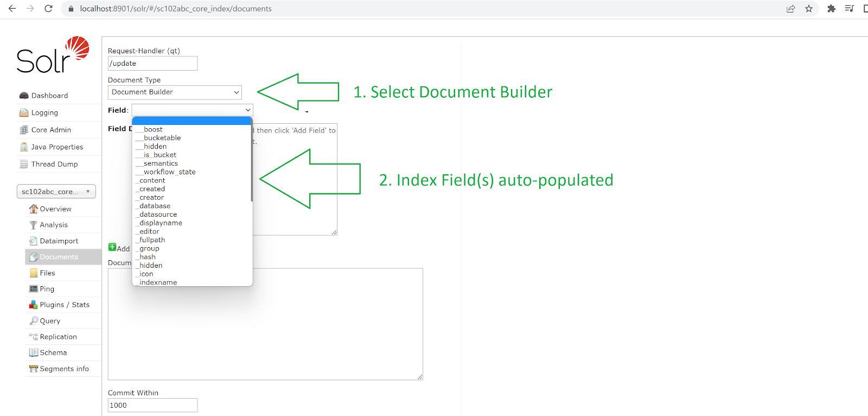
Task: Click the Schema book icon
Action: 34,352
